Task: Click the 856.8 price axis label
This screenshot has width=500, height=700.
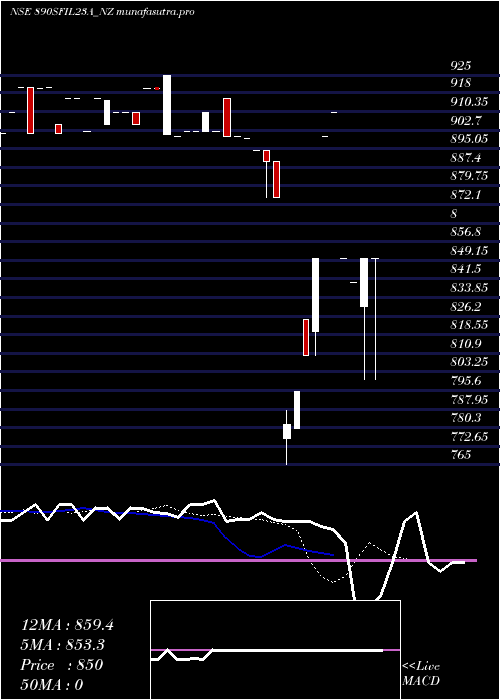Action: (x=466, y=232)
